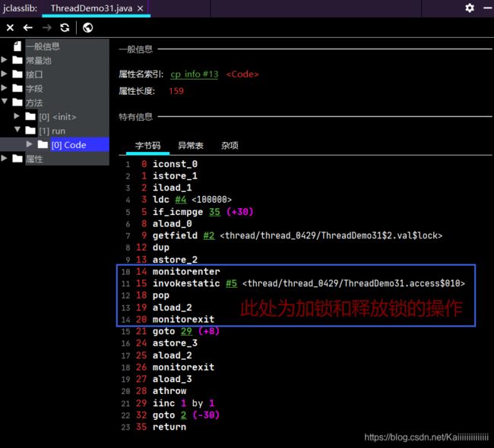Click the istore_1 instruction line
The height and width of the screenshot is (448, 494).
pos(175,175)
